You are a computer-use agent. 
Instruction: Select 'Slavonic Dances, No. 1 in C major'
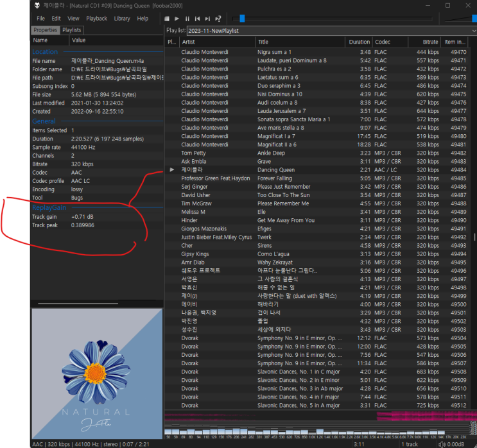317,372
